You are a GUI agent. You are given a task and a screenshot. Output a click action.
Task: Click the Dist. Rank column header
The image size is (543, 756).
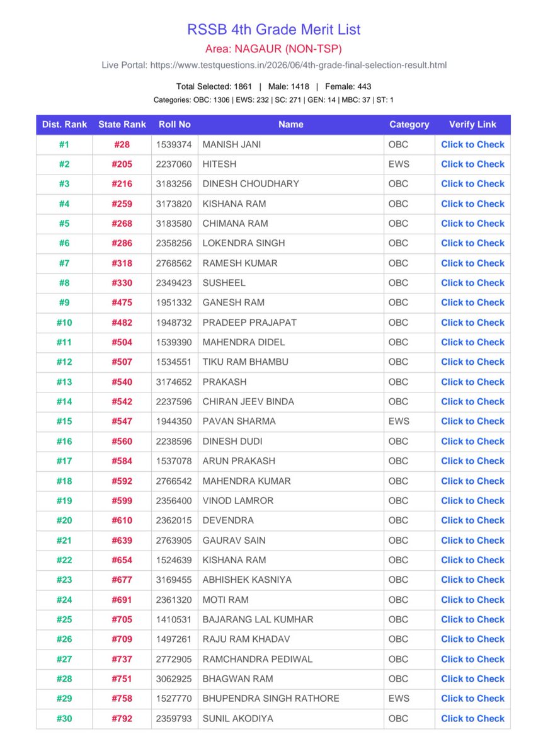[x=64, y=125]
